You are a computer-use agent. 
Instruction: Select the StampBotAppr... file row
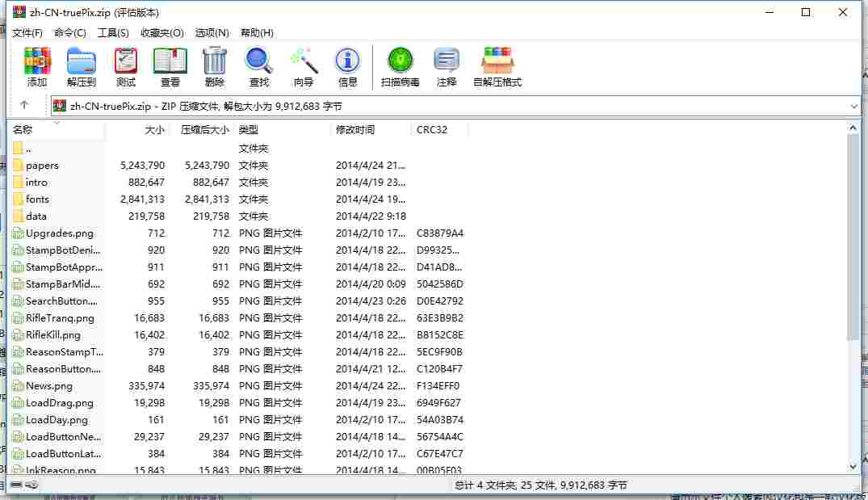click(238, 267)
